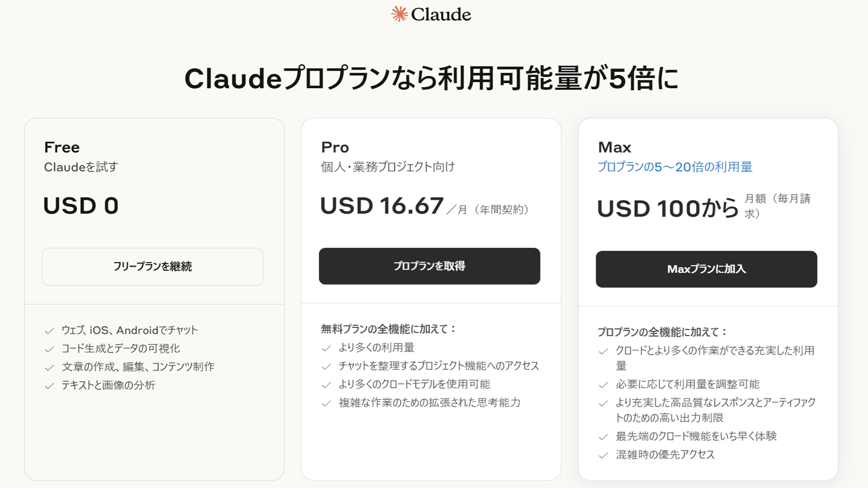Click checkmark beside ウェブ、iOS、Androidでチャット
Image resolution: width=868 pixels, height=488 pixels.
coord(49,331)
